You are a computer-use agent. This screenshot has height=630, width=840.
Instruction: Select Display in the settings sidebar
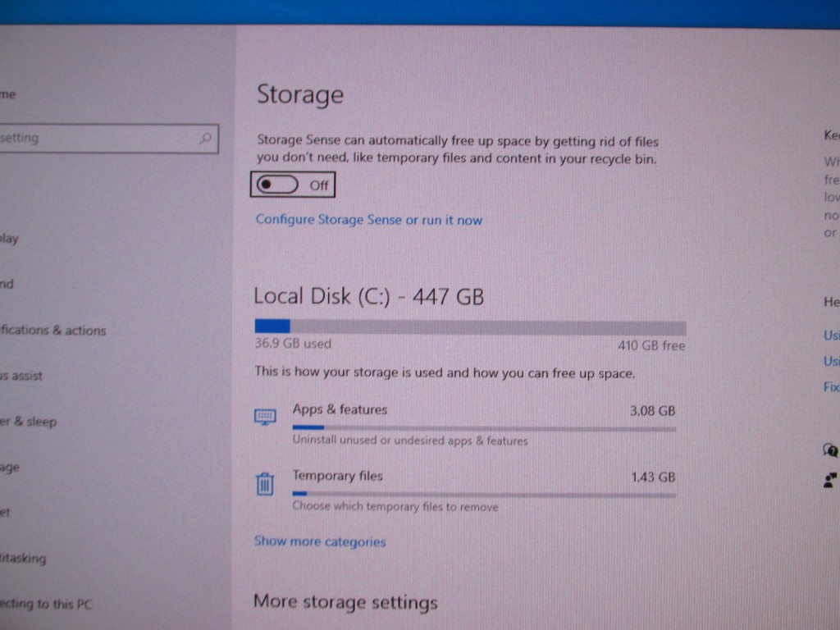(9, 239)
